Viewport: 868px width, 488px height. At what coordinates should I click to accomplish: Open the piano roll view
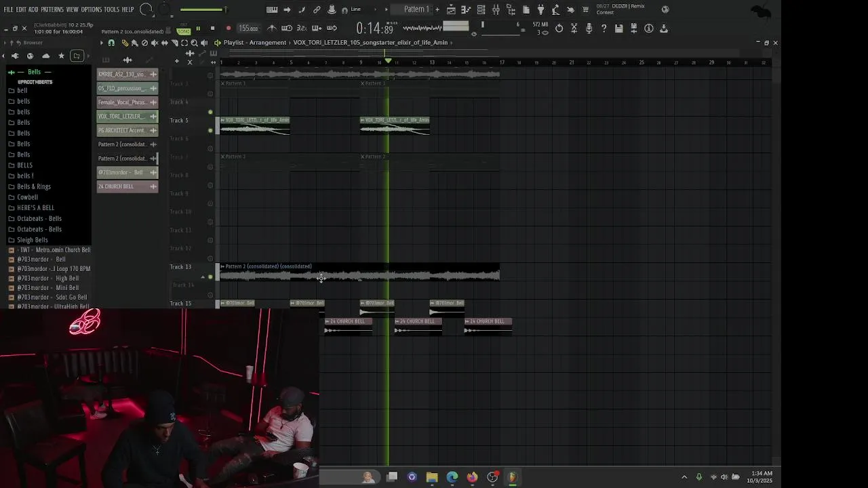pos(466,9)
